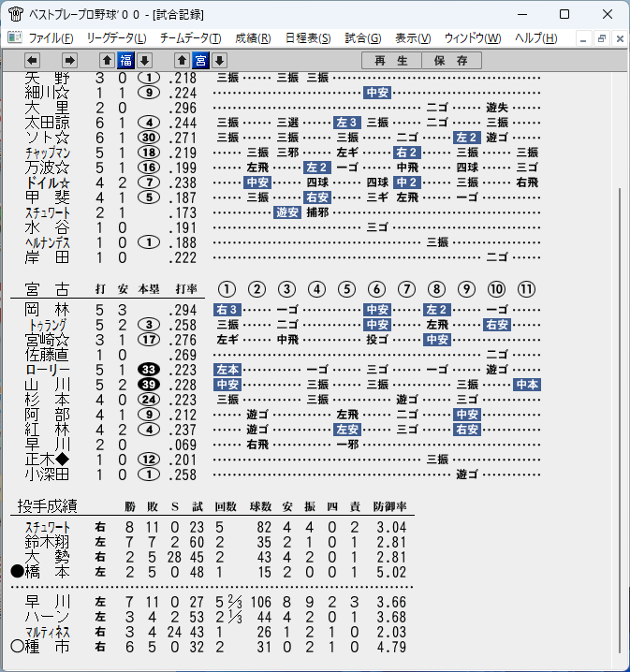The image size is (630, 672).
Task: Click the down arrow beside 福 team icon
Action: click(x=145, y=61)
